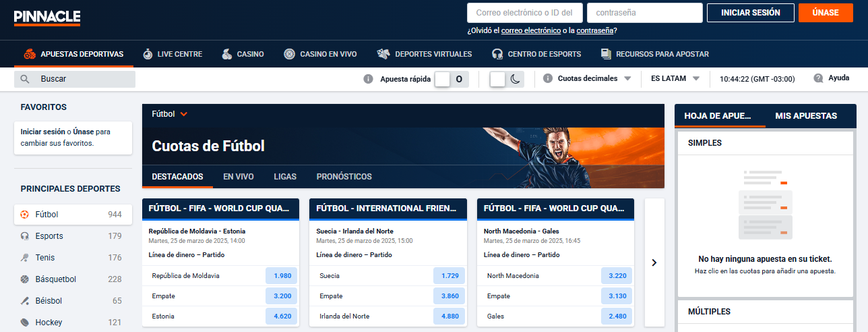Select Esports headset icon in sidebar
This screenshot has width=868, height=332.
click(x=25, y=236)
